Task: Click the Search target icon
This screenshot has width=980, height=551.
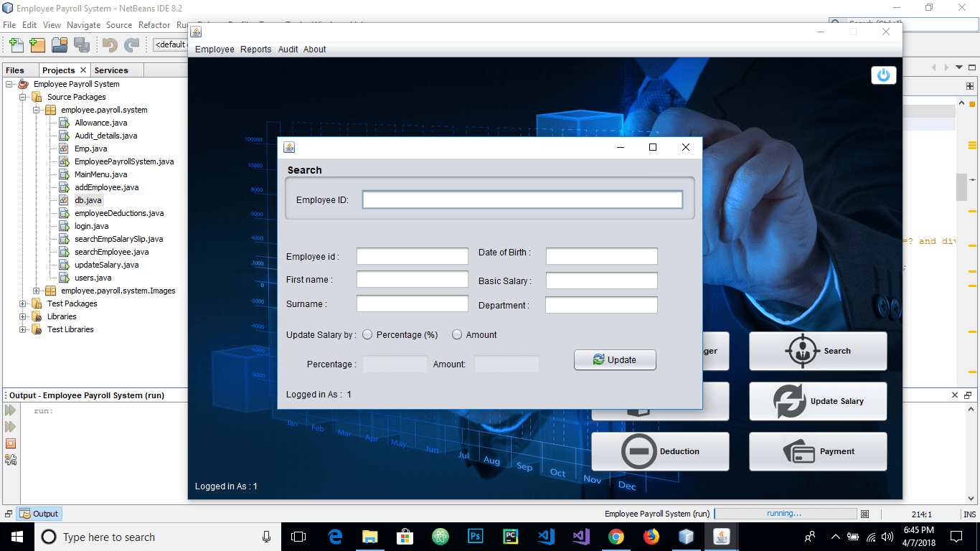Action: coord(802,351)
